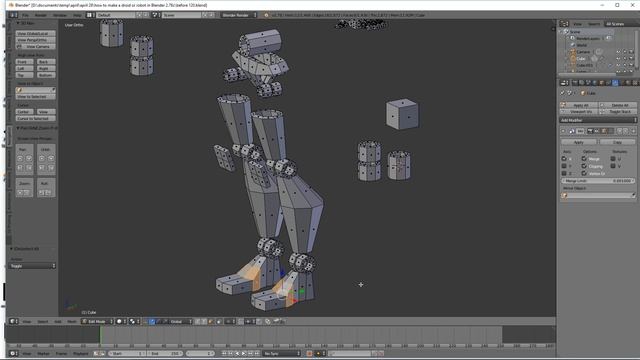
Task: Click the timeline editor type icon
Action: [13, 353]
